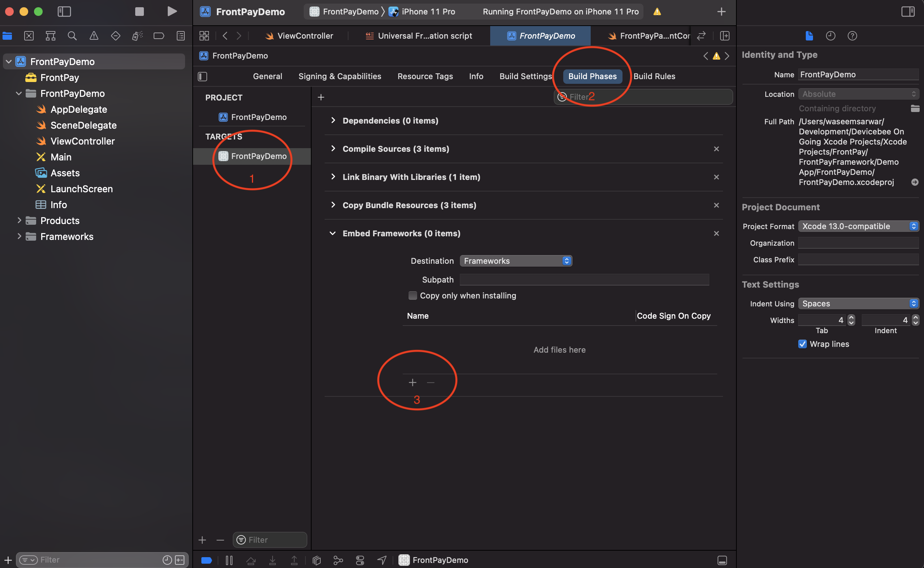Open the Issue navigator warning icon
This screenshot has height=568, width=924.
tap(94, 36)
